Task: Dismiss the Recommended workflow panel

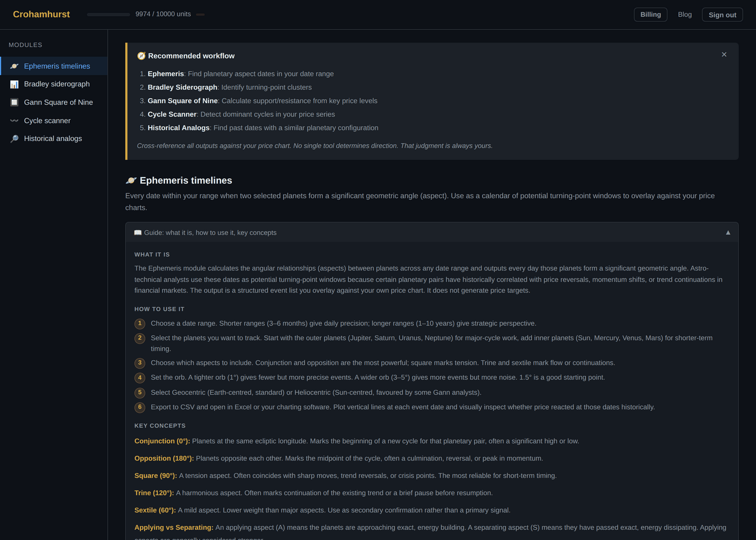Action: (724, 55)
